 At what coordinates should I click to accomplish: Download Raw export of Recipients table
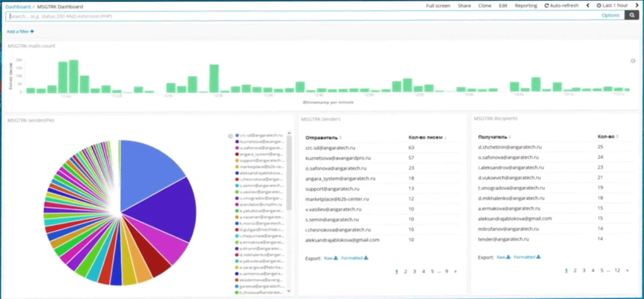click(x=503, y=257)
